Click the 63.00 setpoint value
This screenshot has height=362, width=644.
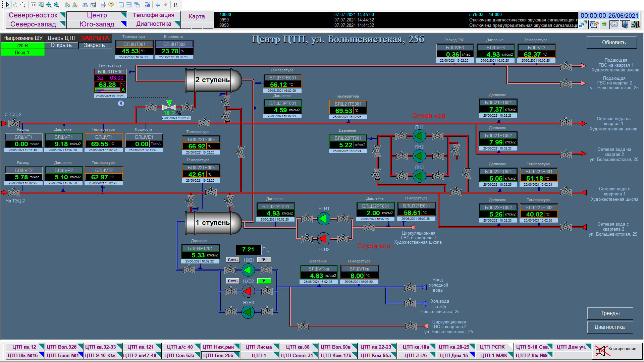tap(117, 78)
